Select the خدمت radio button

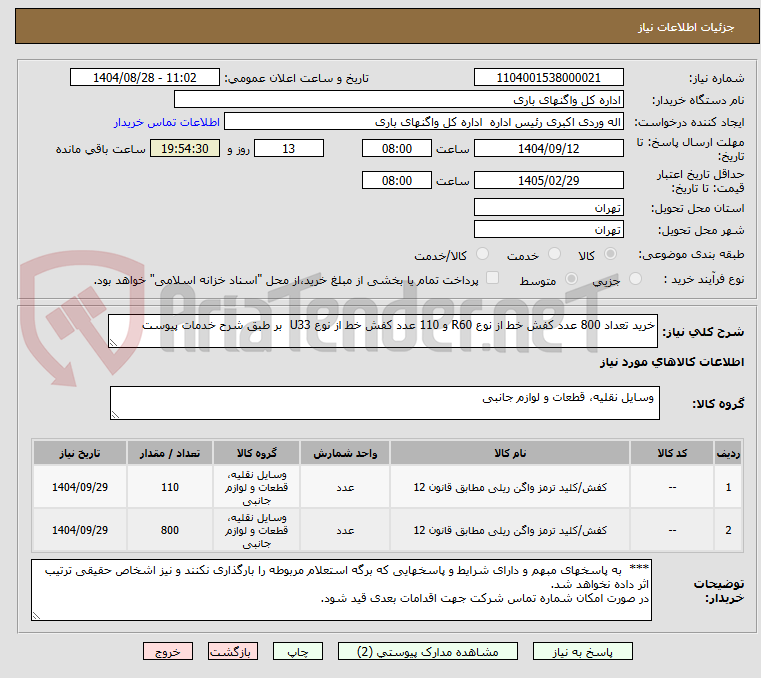[554, 254]
